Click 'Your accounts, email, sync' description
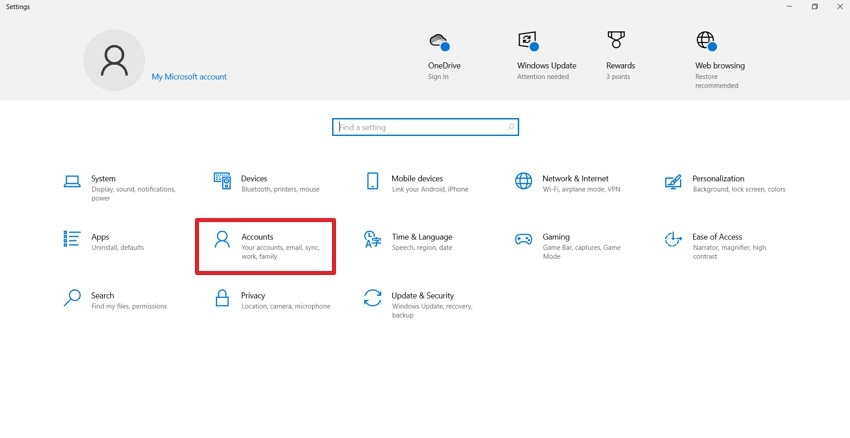 281,252
